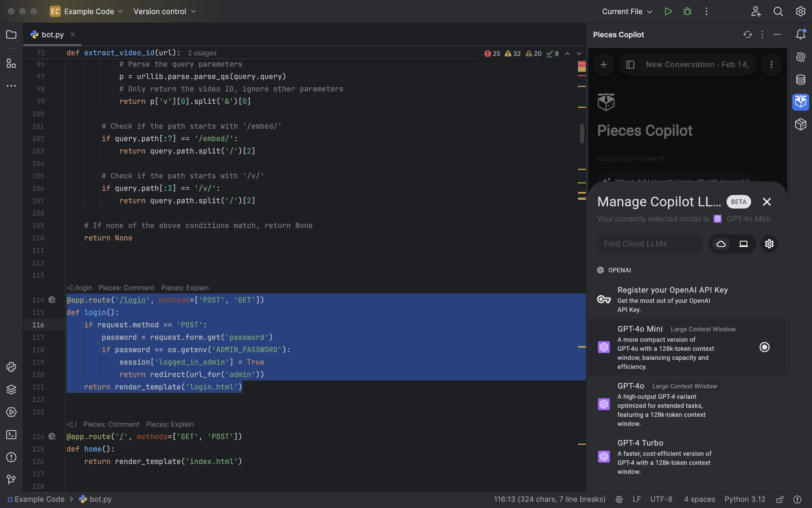This screenshot has width=812, height=508.
Task: Open Python Console tool window
Action: 11,367
